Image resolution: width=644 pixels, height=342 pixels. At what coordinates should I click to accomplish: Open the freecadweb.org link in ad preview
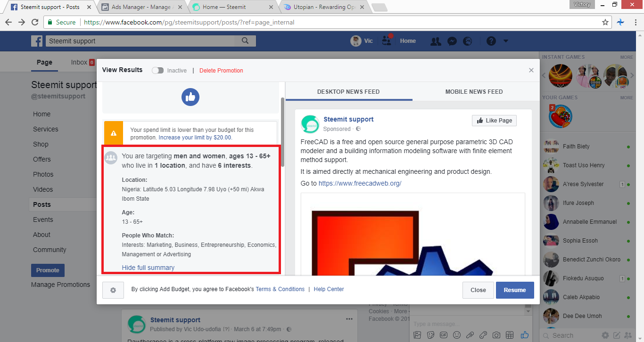pyautogui.click(x=360, y=183)
